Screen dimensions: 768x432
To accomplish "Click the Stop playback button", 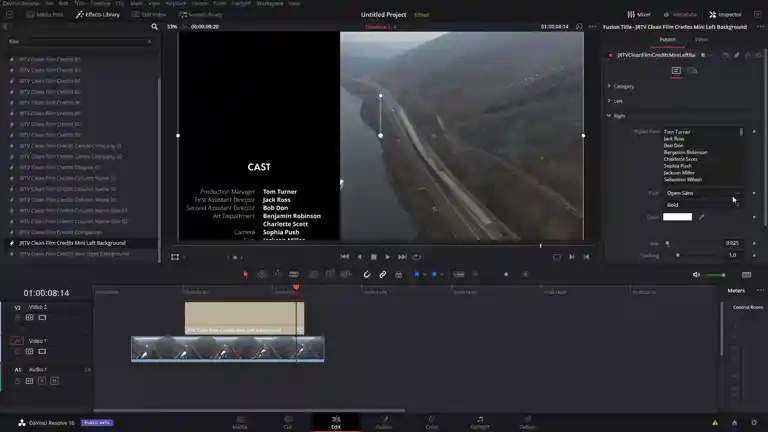I will click(x=374, y=257).
